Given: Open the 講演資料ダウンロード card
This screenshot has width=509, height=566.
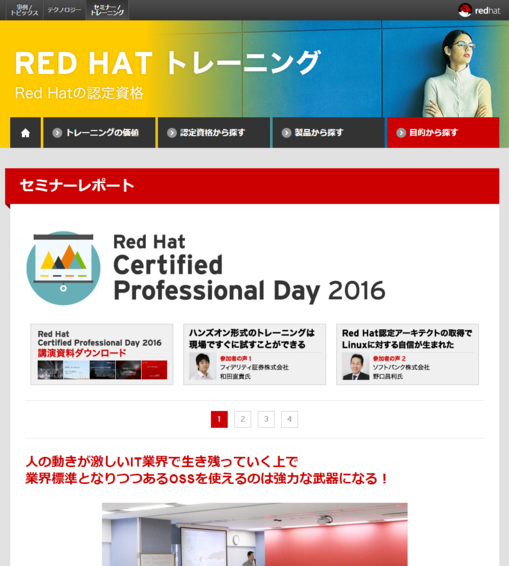Looking at the screenshot, I should pyautogui.click(x=102, y=354).
